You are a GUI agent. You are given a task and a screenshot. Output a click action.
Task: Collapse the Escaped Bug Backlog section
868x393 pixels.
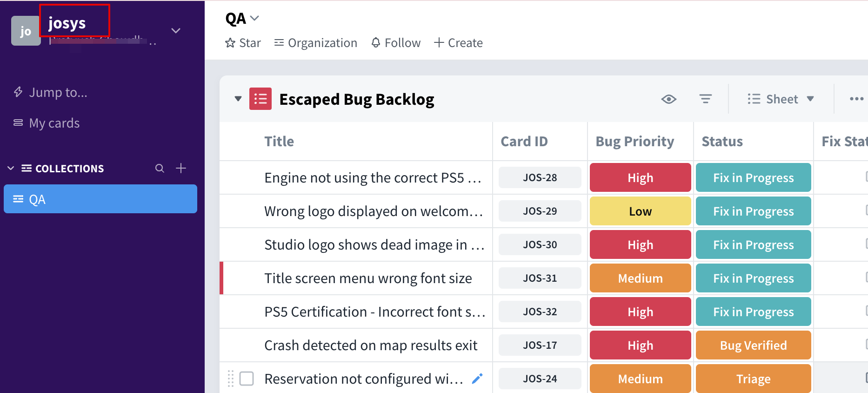[238, 99]
